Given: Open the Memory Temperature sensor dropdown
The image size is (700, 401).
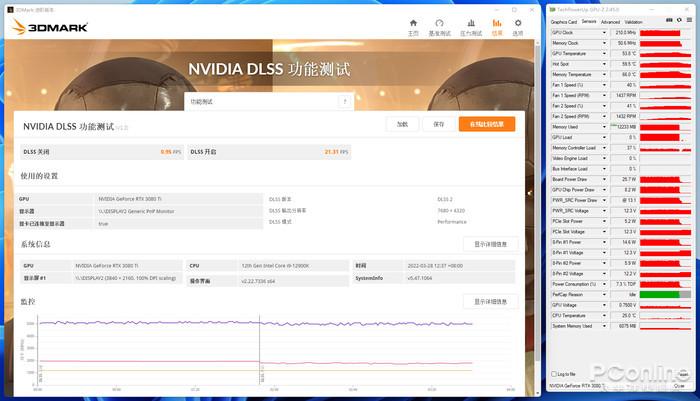Looking at the screenshot, I should (604, 75).
